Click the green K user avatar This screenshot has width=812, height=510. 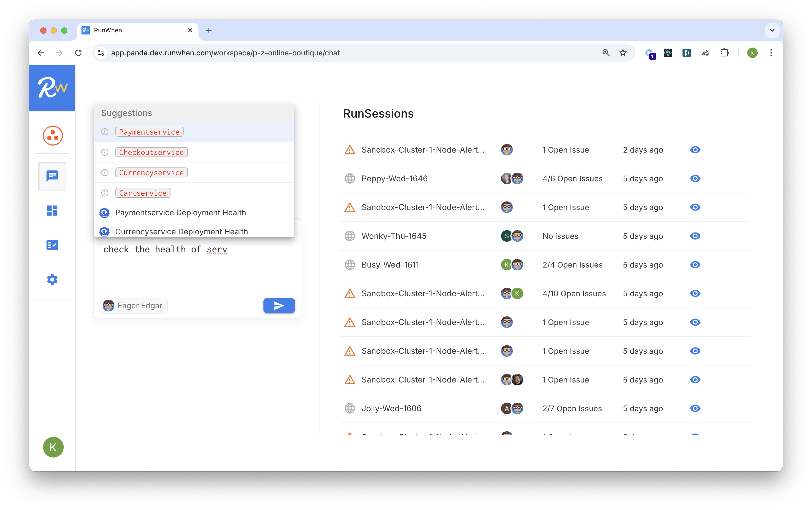pos(53,447)
